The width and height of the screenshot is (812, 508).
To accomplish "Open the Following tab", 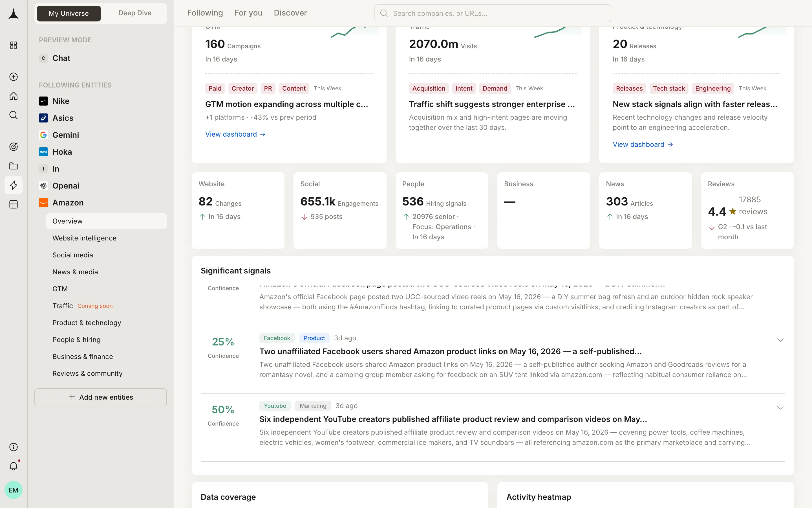I will 205,13.
